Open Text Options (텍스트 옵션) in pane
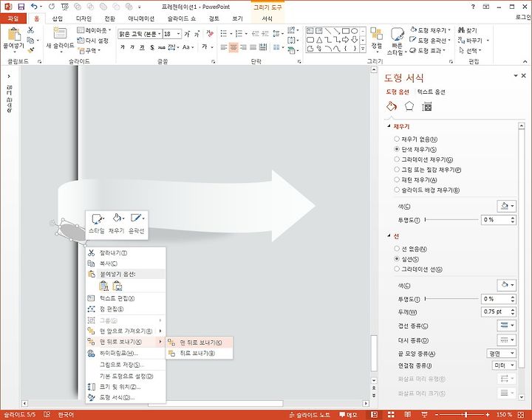The image size is (532, 420). [x=431, y=92]
